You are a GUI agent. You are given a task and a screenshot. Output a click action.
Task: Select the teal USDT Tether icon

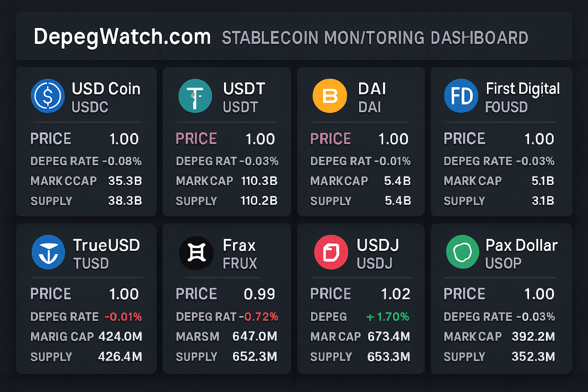pos(196,96)
